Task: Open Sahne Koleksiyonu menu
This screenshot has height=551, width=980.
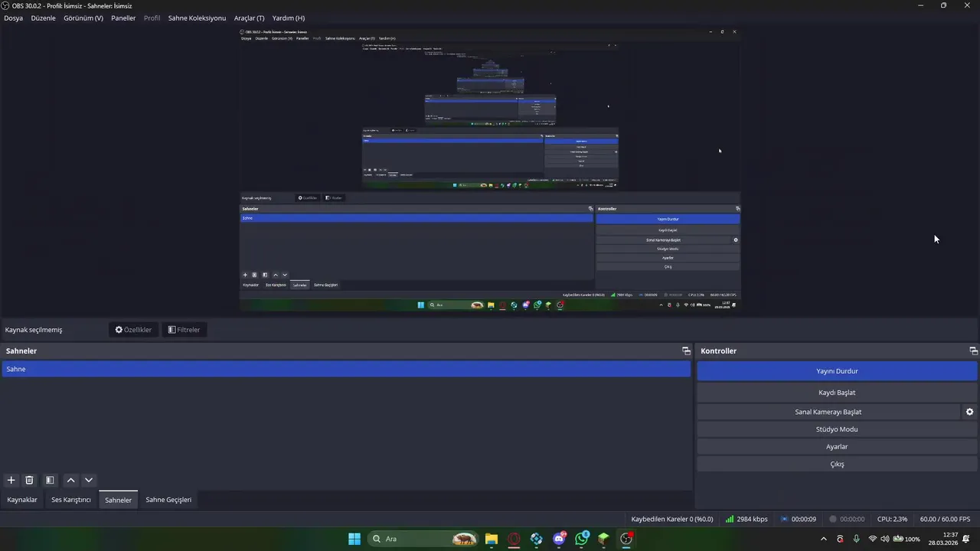Action: tap(197, 18)
